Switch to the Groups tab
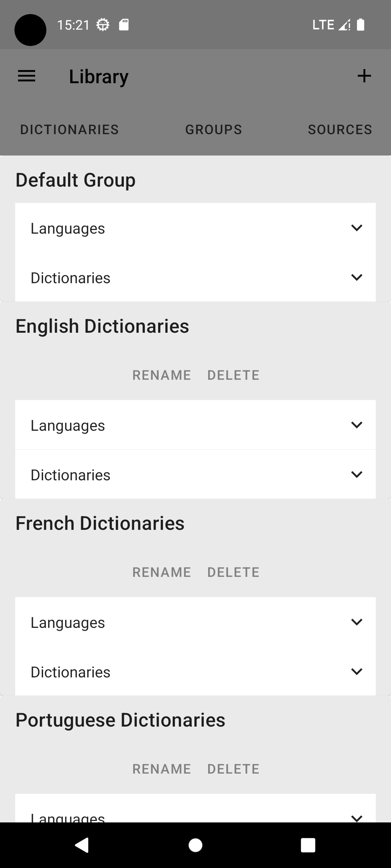391x868 pixels. [214, 129]
